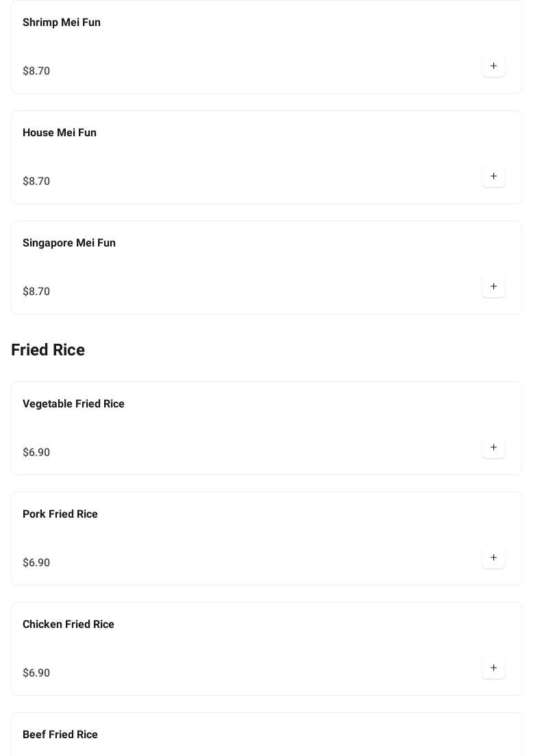Open Singapore Mei Fun item details
533x756 pixels.
click(69, 243)
